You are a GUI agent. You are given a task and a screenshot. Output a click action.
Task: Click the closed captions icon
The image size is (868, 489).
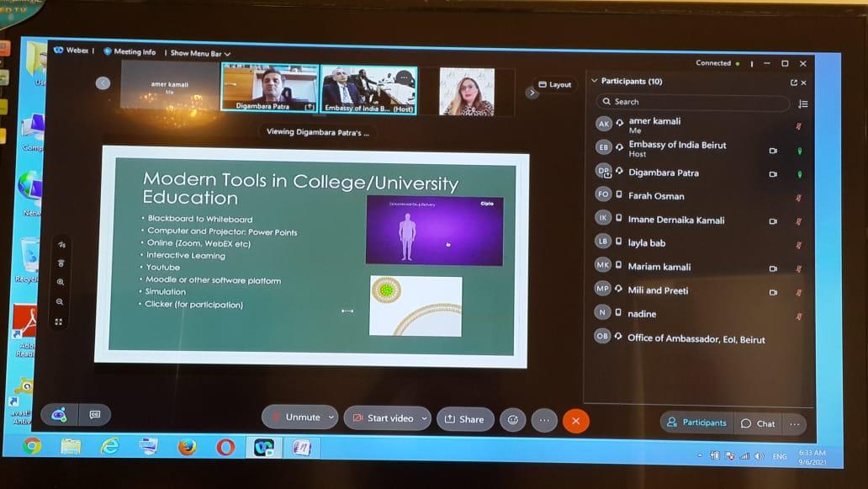pos(94,414)
